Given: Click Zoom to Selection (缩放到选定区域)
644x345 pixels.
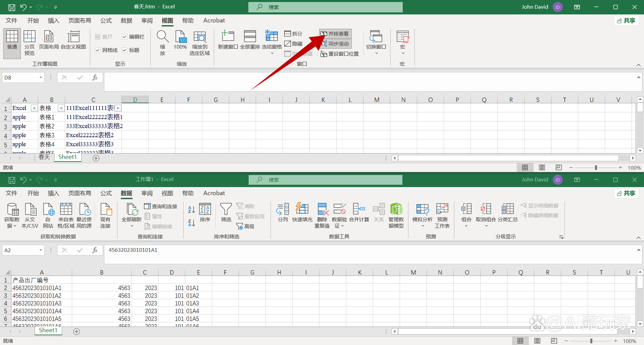Looking at the screenshot, I should [x=199, y=43].
